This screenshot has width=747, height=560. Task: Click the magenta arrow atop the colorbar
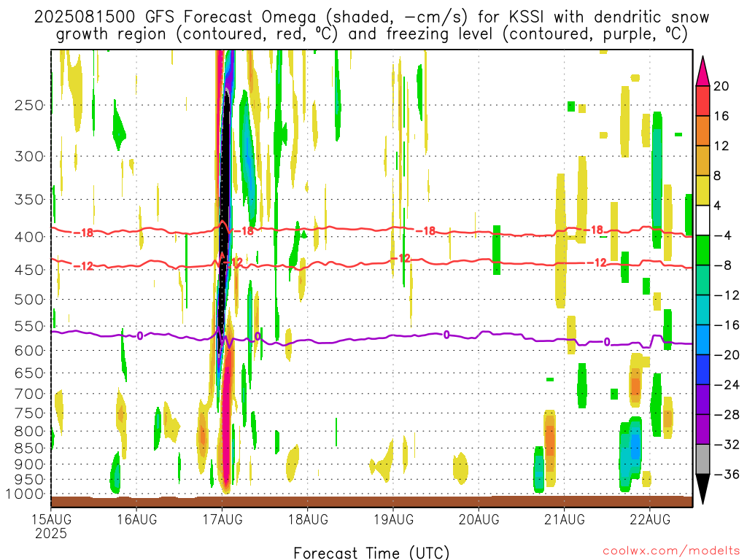pos(703,71)
